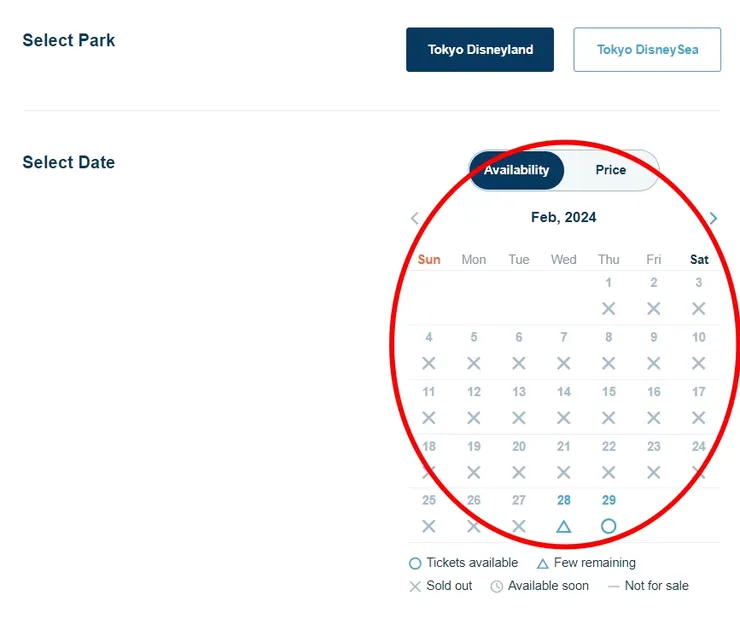Click the sold out X under February 1
740x620 pixels.
tap(608, 309)
